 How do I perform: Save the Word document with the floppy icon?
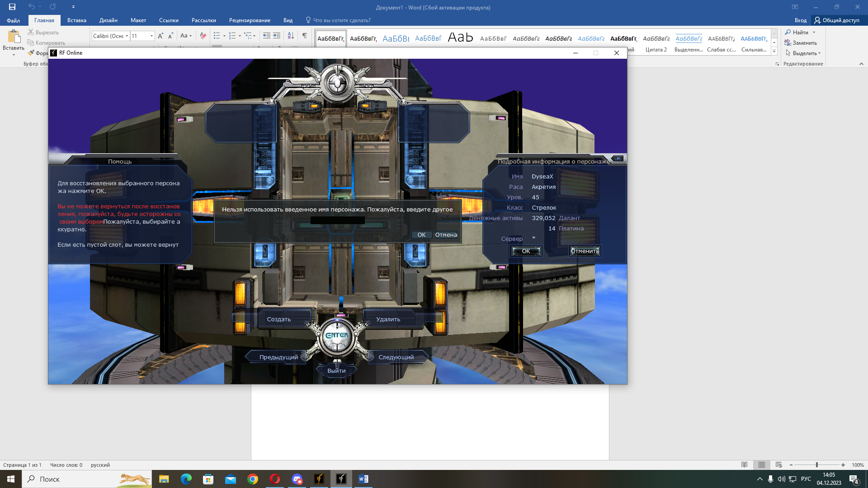[12, 7]
